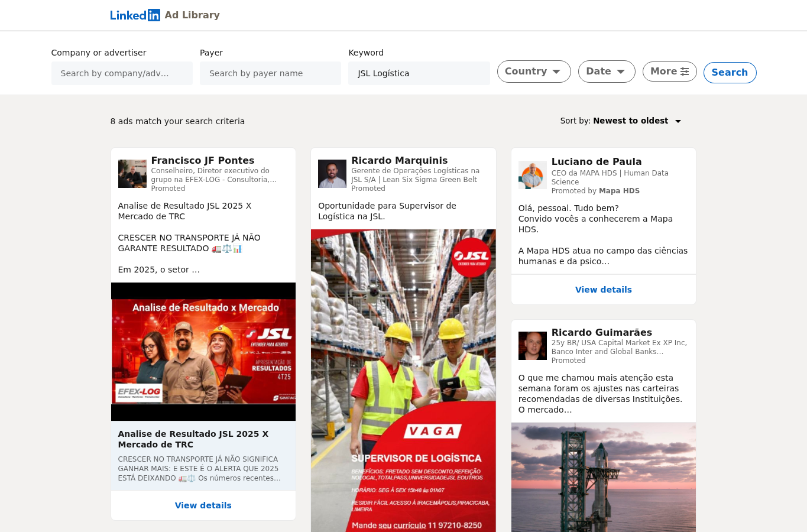Screen dimensions: 807x532
Task: Focus the Payer name search field
Action: [x=270, y=73]
